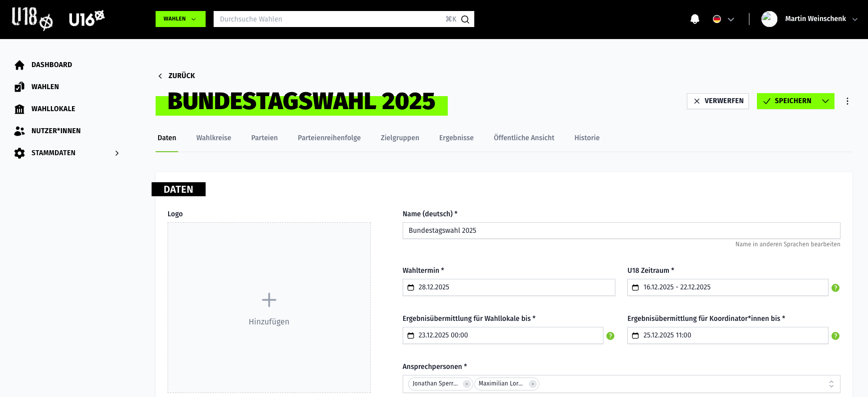The image size is (868, 397).
Task: Click the Nutzer*innen people icon
Action: coord(20,131)
